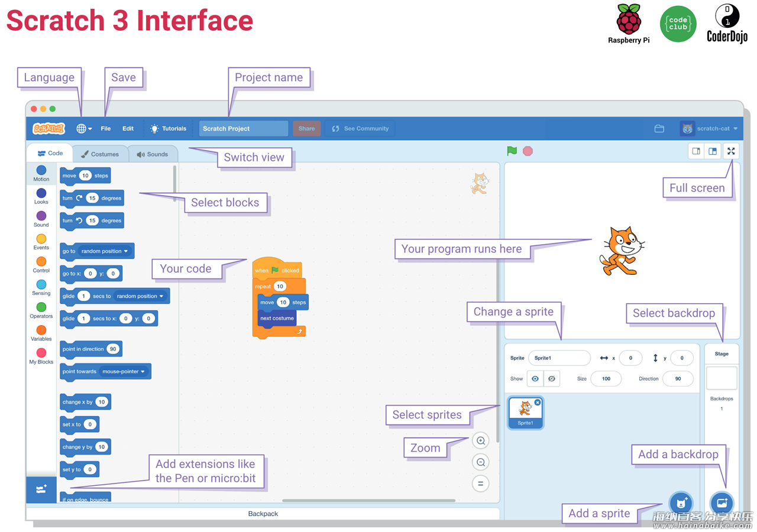Select the Control block category
The height and width of the screenshot is (532, 757).
point(41,265)
